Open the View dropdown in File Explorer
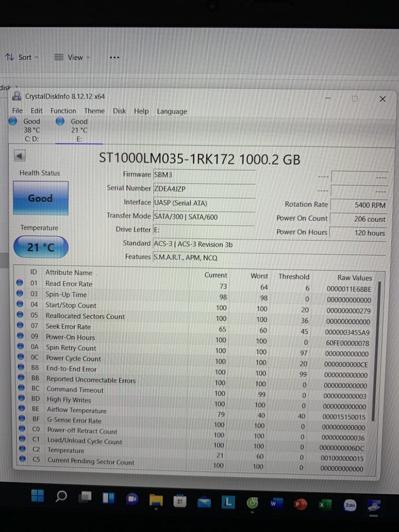399x532 pixels. pos(72,57)
